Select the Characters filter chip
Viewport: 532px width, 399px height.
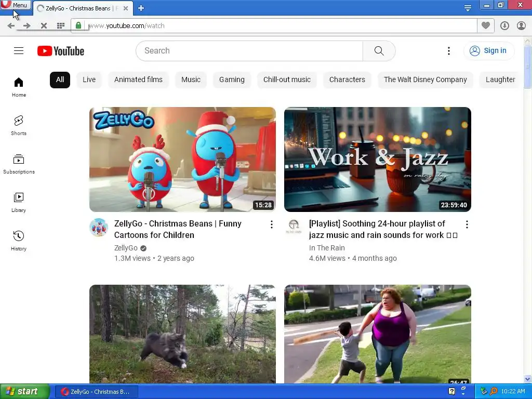pyautogui.click(x=347, y=79)
